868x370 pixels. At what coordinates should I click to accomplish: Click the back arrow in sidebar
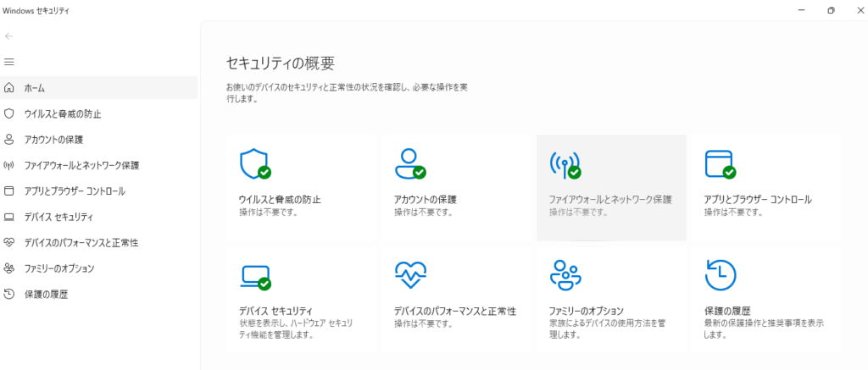(x=8, y=36)
